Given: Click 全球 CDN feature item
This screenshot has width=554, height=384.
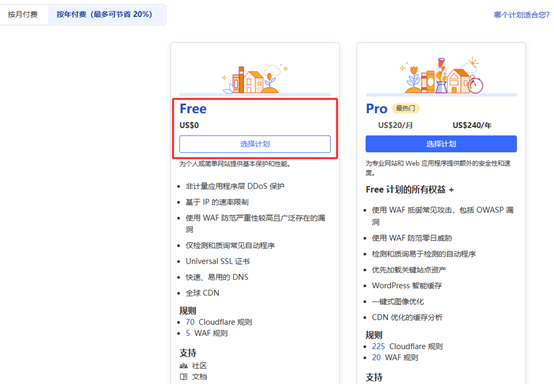Looking at the screenshot, I should point(202,293).
